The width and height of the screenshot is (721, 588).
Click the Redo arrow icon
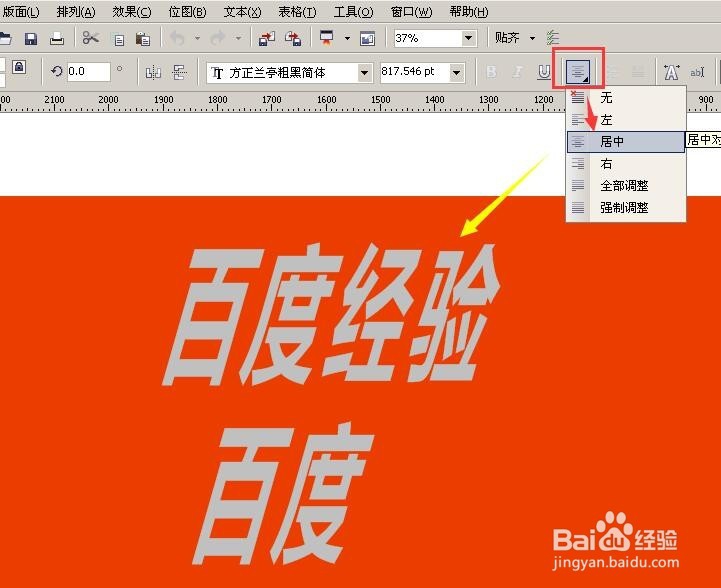point(217,38)
